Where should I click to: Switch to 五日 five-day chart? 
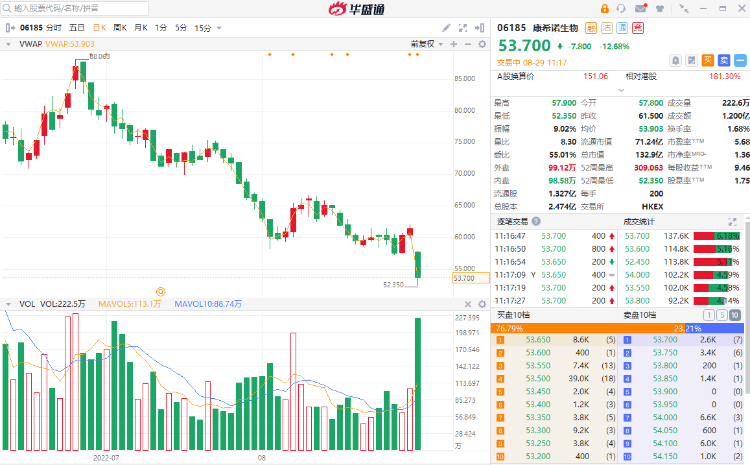tap(77, 28)
